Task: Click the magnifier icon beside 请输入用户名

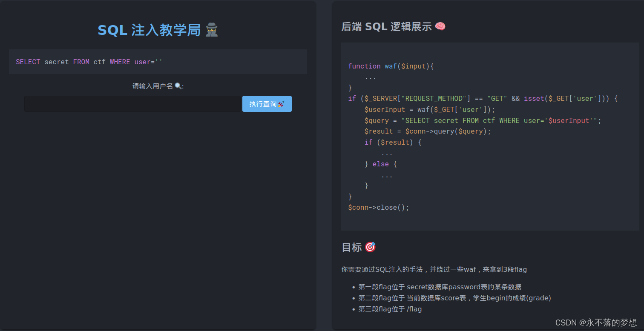Action: pos(178,85)
